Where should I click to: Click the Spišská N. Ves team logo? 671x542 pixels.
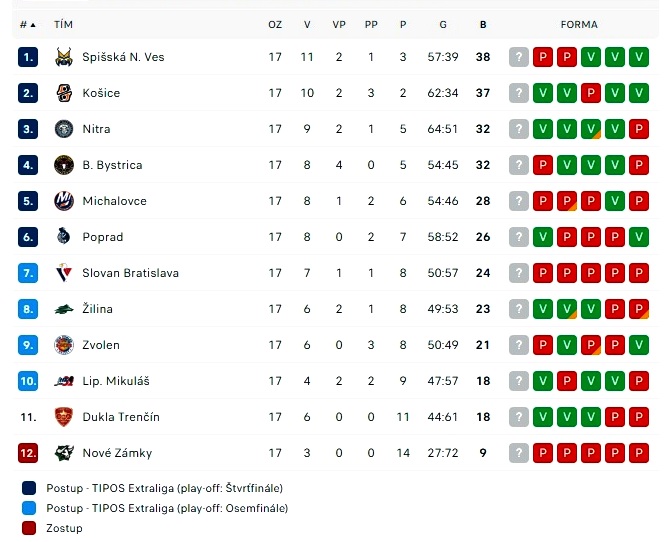point(64,57)
